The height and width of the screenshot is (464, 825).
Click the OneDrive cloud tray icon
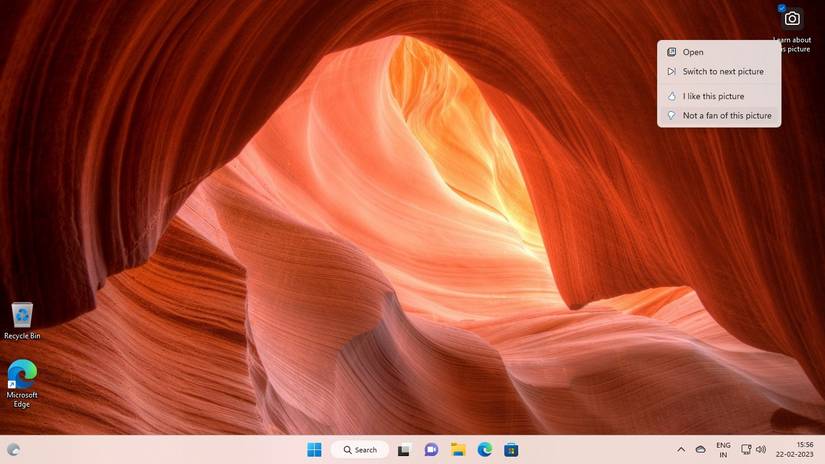[x=700, y=450]
